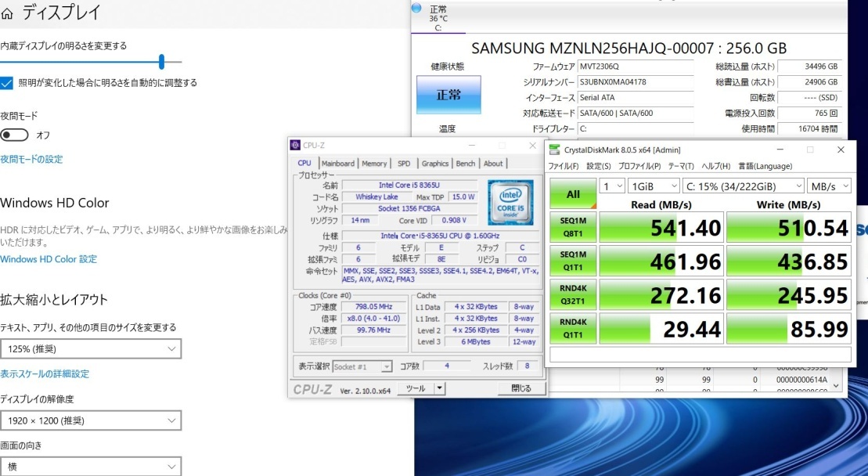Turn on the night mode toggle
The width and height of the screenshot is (868, 476).
coord(16,135)
